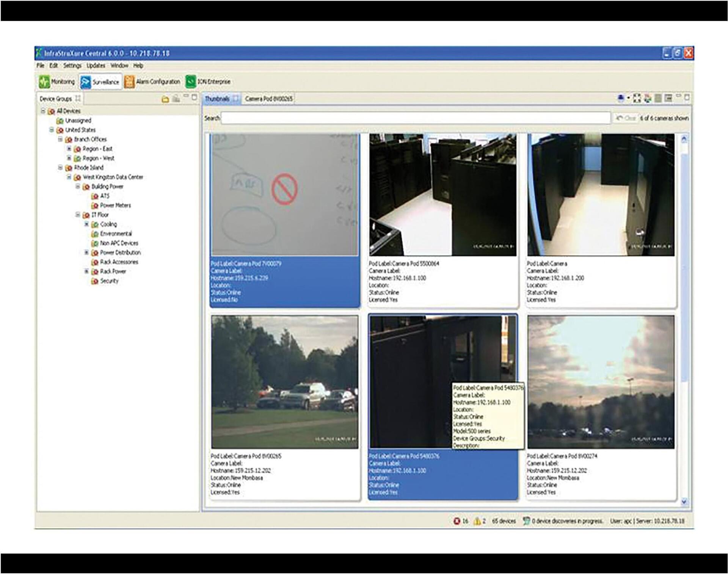
Task: Click the layout panel icon in Thumbnails toolbar
Action: pyautogui.click(x=668, y=99)
